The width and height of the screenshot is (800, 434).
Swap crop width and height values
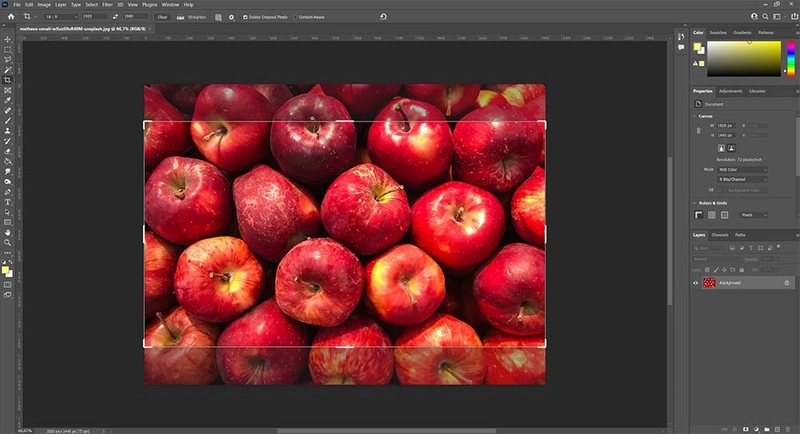click(x=115, y=17)
